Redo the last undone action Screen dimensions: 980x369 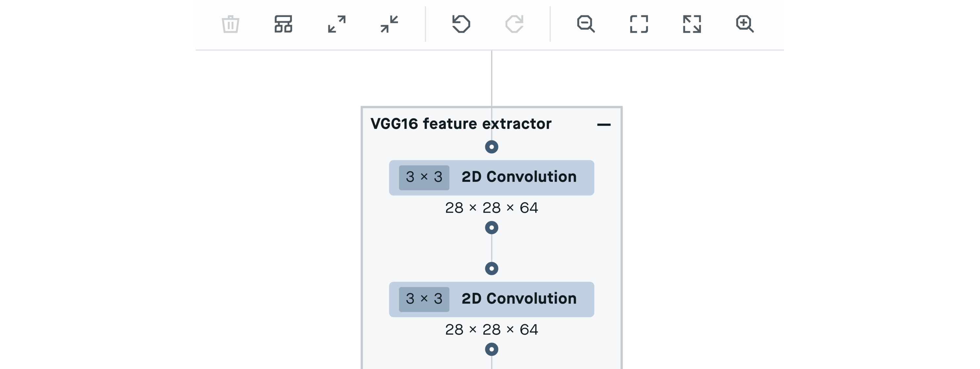click(514, 24)
